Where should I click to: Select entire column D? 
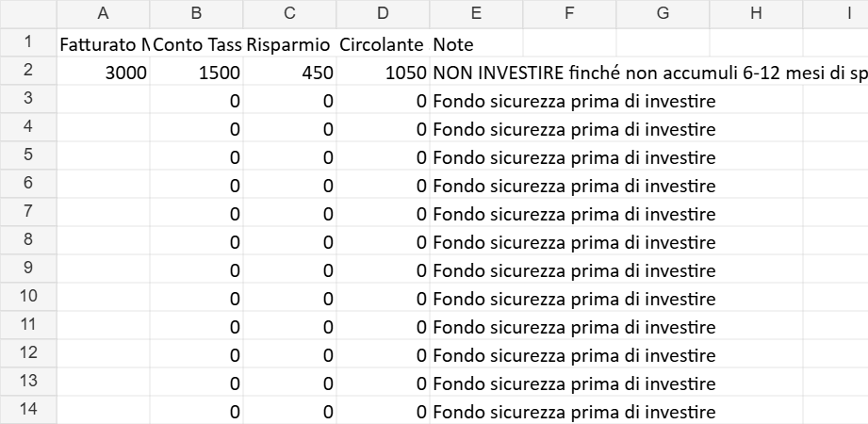click(x=383, y=13)
